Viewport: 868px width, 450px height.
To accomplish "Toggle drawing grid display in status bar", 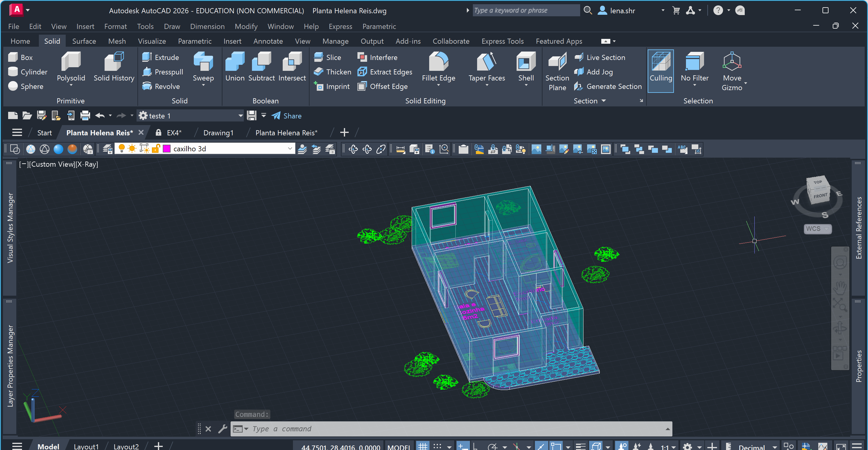I will [x=423, y=446].
